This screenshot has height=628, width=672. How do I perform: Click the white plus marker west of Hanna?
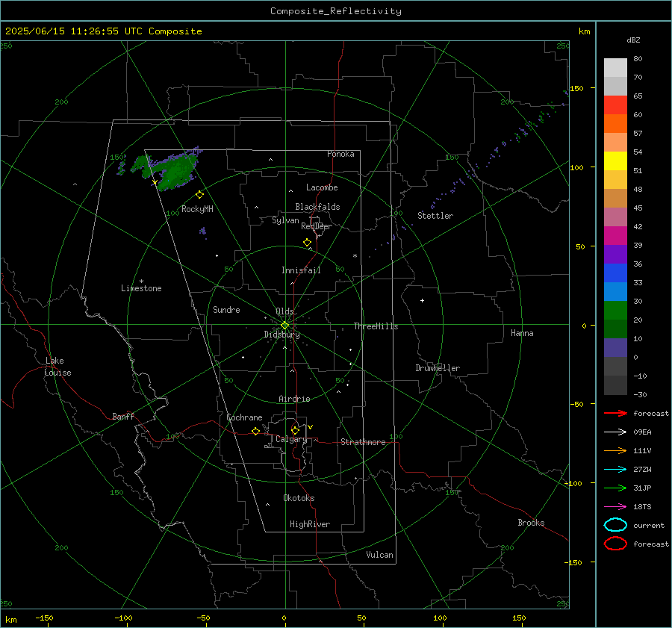coord(422,300)
